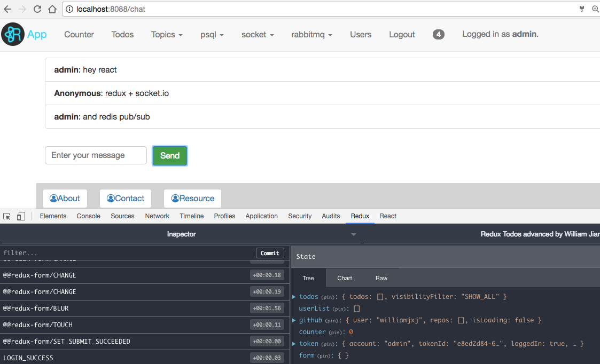600x364 pixels.
Task: Click the green Send button
Action: pyautogui.click(x=170, y=156)
